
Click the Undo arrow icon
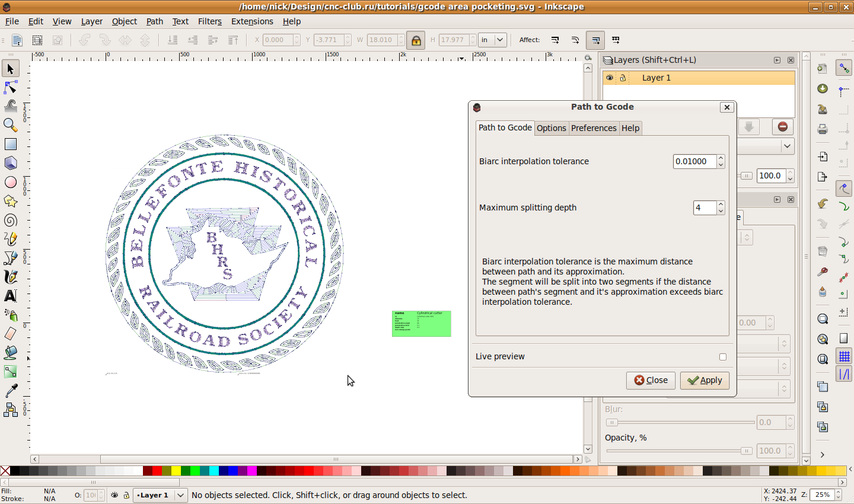[x=823, y=204]
